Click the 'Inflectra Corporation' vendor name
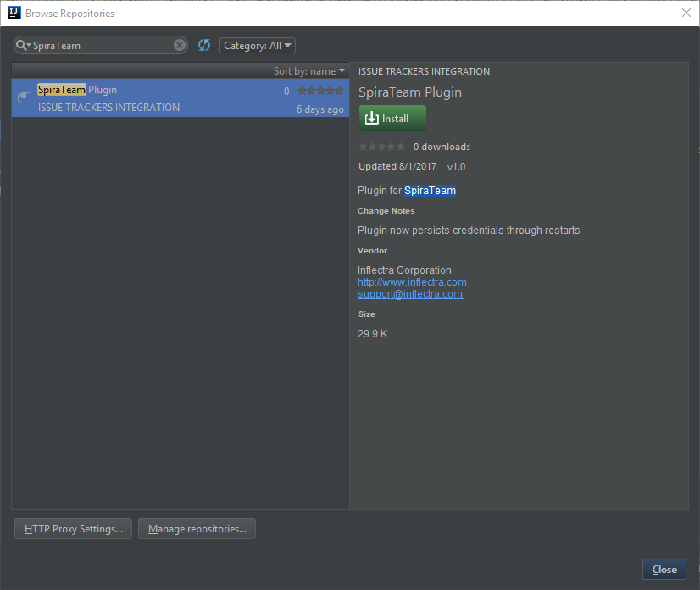 pos(404,270)
